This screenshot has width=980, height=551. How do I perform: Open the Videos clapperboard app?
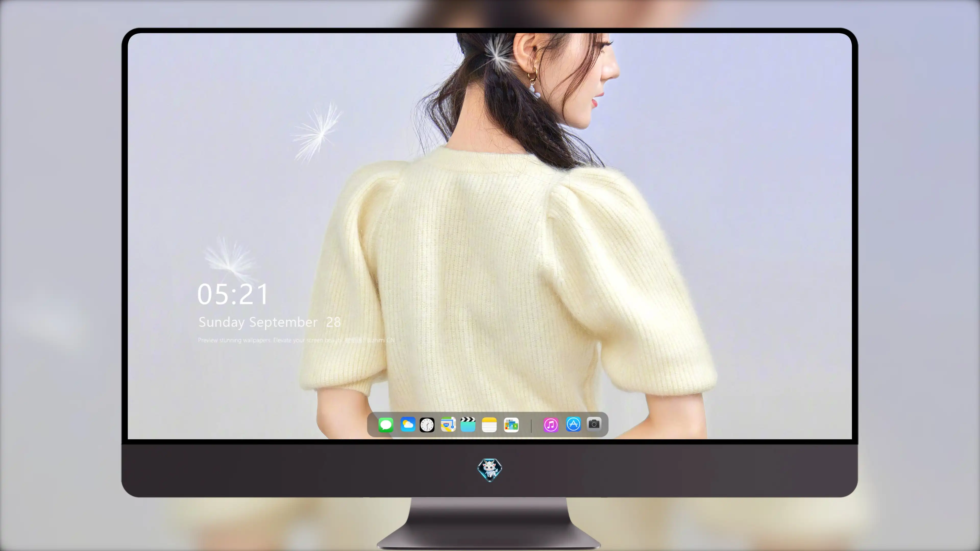coord(468,424)
